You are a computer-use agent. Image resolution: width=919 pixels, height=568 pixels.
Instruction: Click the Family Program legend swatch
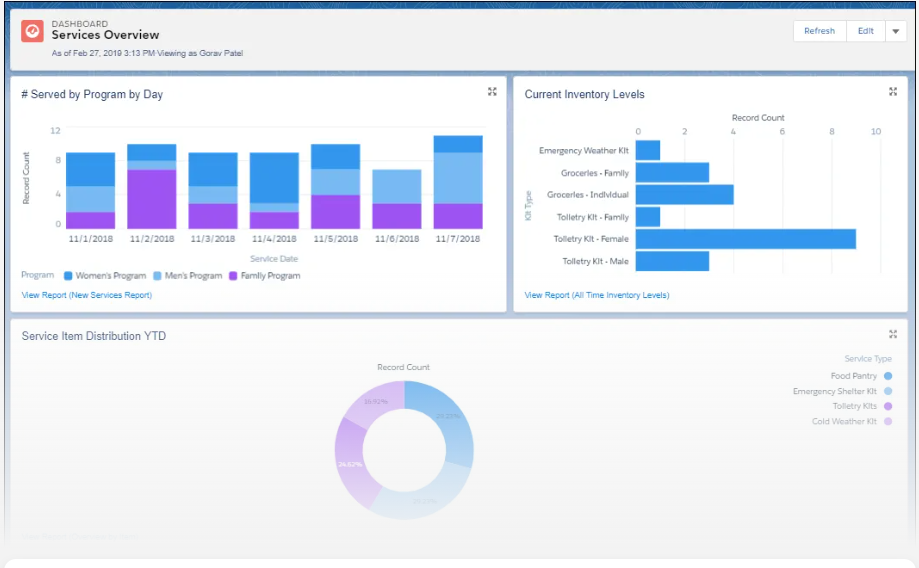[233, 276]
